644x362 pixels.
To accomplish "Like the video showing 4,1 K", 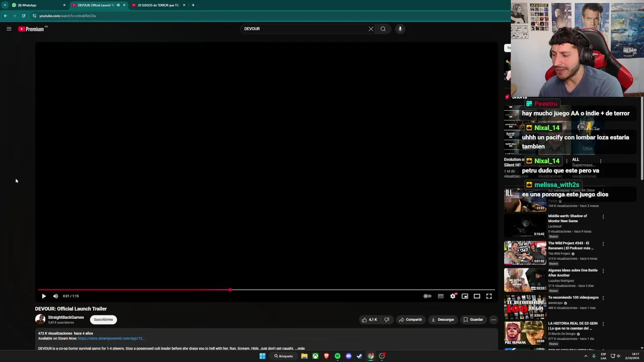I will (369, 319).
